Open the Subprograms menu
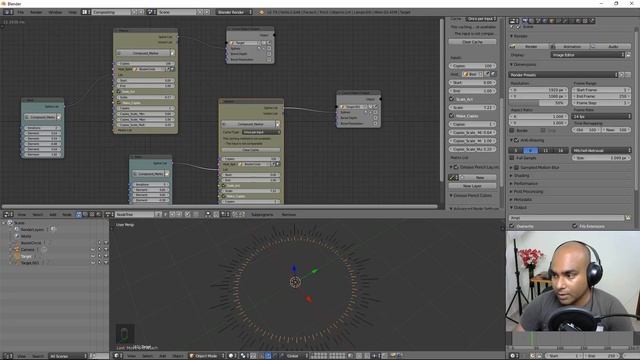This screenshot has width=640, height=360. [x=262, y=214]
